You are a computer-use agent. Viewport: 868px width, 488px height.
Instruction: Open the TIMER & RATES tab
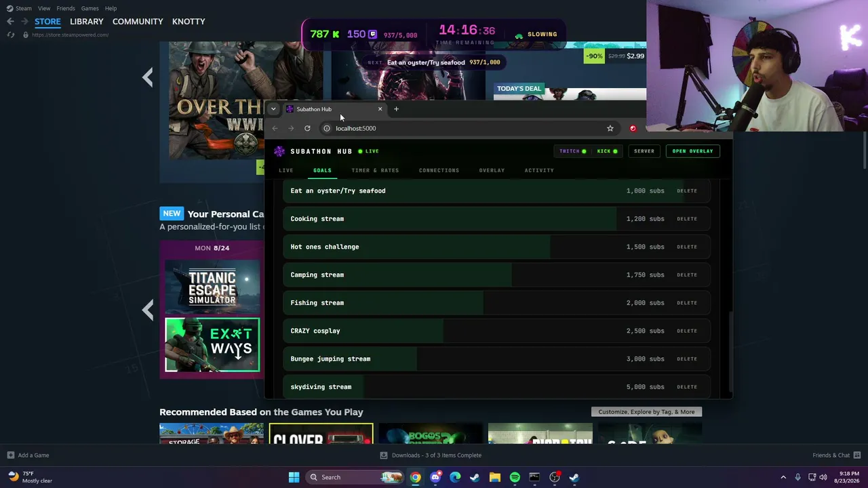pyautogui.click(x=375, y=170)
